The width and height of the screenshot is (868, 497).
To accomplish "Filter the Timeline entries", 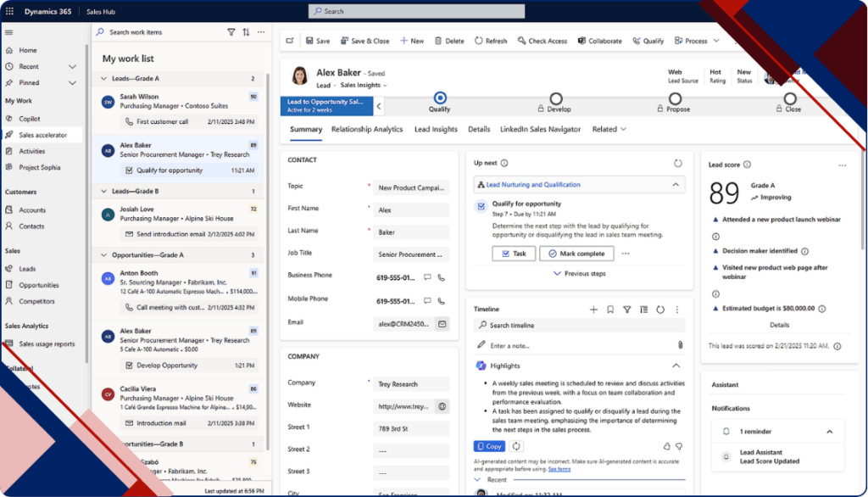I will pyautogui.click(x=627, y=309).
